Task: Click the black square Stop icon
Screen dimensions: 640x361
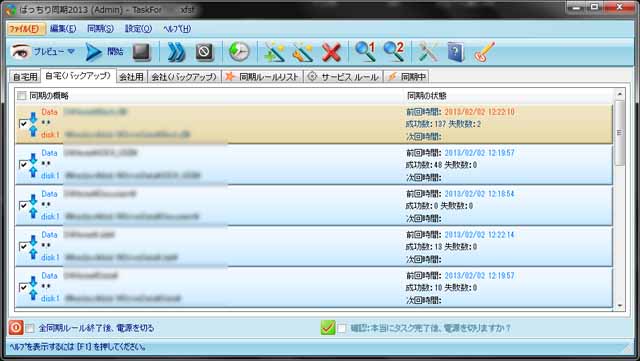Action: point(142,52)
